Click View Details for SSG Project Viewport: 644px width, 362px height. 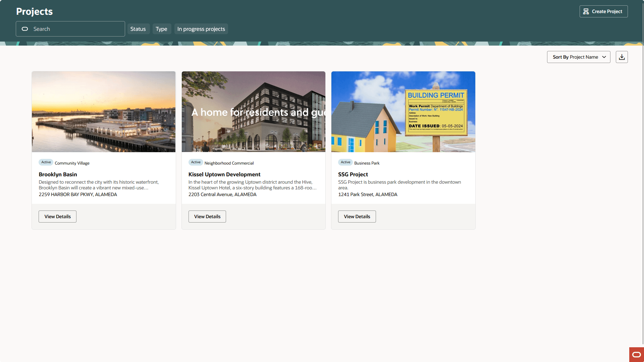tap(357, 216)
